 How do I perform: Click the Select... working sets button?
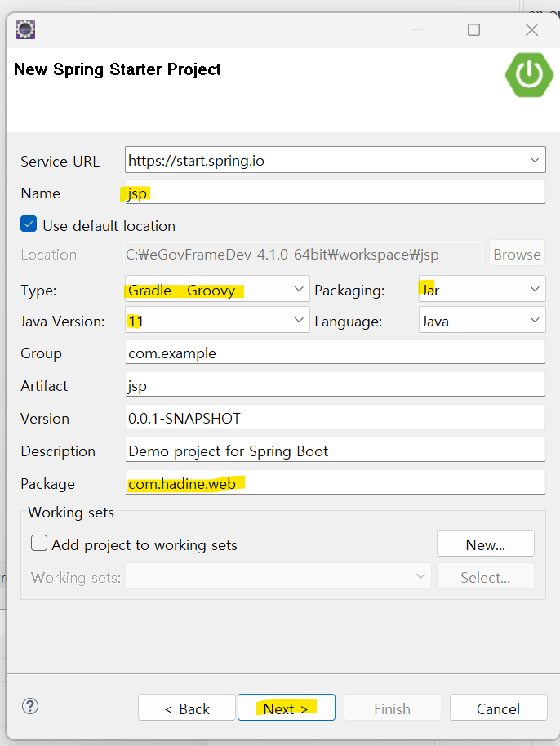point(485,576)
